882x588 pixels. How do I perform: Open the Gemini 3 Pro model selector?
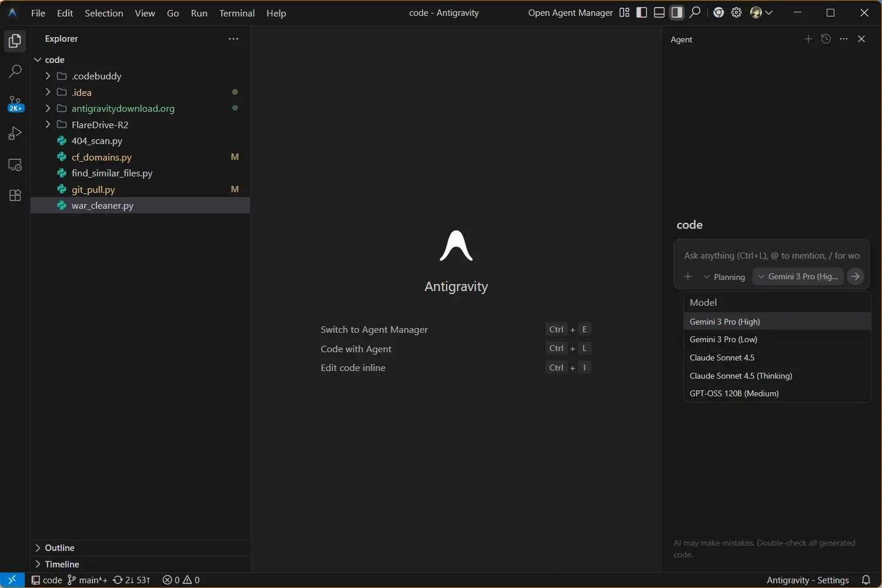[x=798, y=276]
